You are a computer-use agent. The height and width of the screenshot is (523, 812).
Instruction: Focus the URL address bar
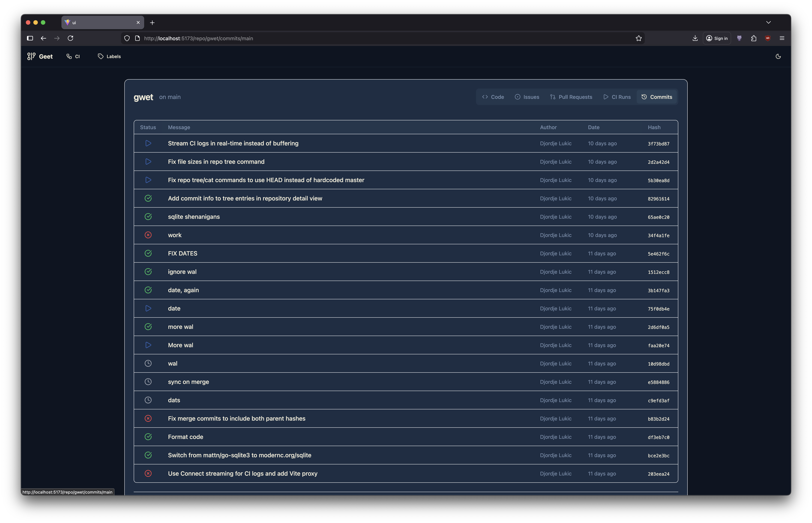point(374,38)
